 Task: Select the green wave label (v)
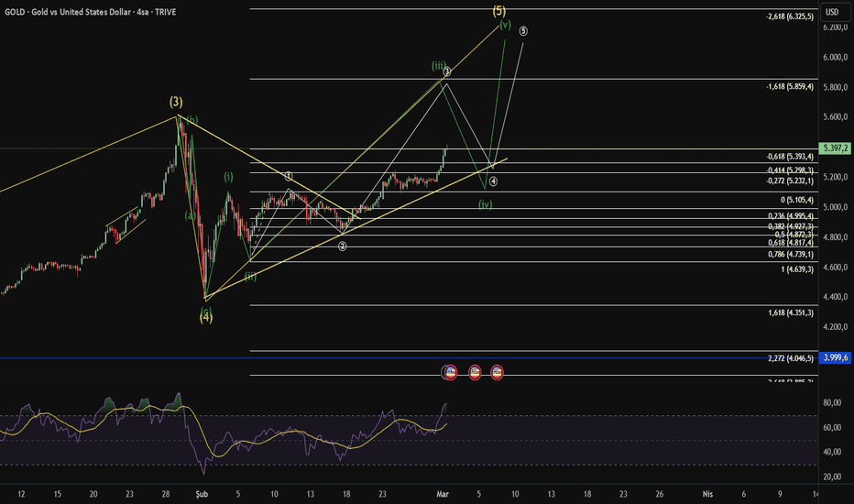(x=506, y=25)
